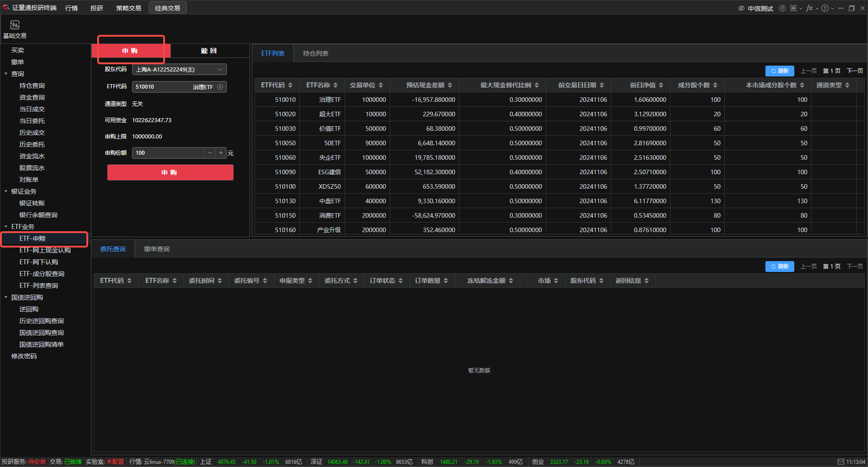Clear the ETF代码 field with X icon

point(220,87)
